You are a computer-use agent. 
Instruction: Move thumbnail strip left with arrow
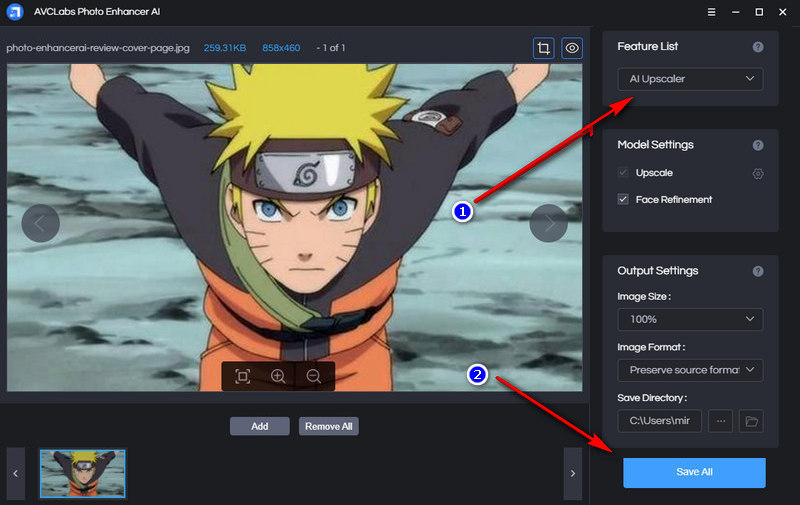(x=16, y=474)
